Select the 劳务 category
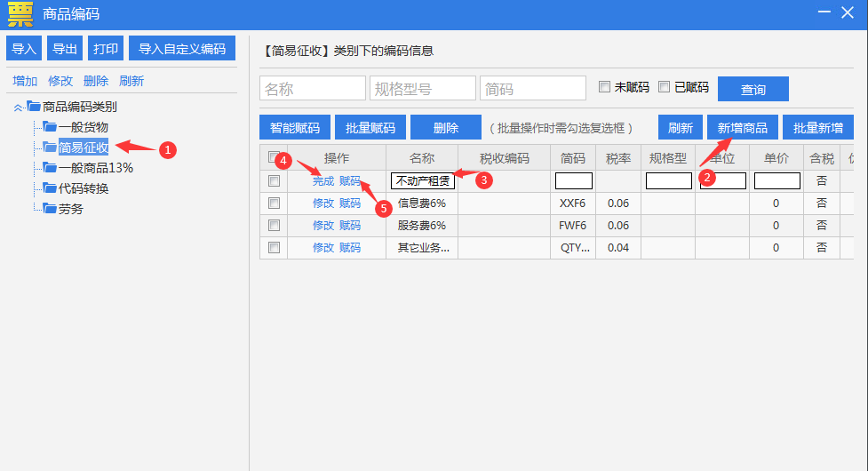This screenshot has height=471, width=868. point(71,209)
